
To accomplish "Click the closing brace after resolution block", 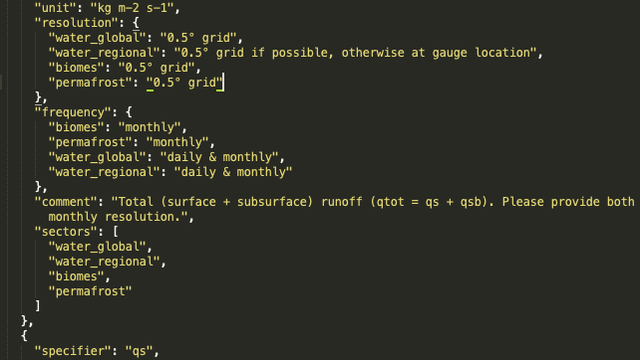I will [x=38, y=98].
